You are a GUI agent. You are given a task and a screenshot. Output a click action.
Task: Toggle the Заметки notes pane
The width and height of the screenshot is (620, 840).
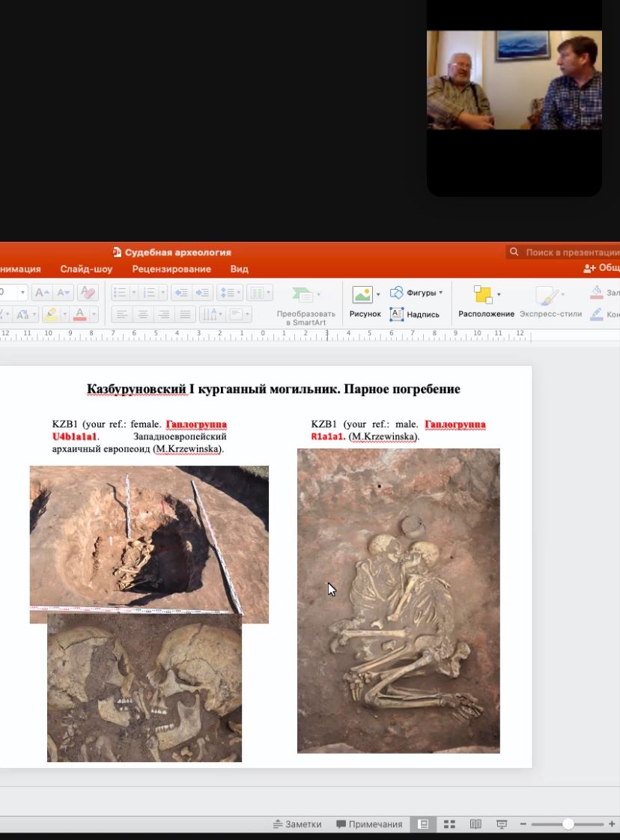[x=297, y=824]
